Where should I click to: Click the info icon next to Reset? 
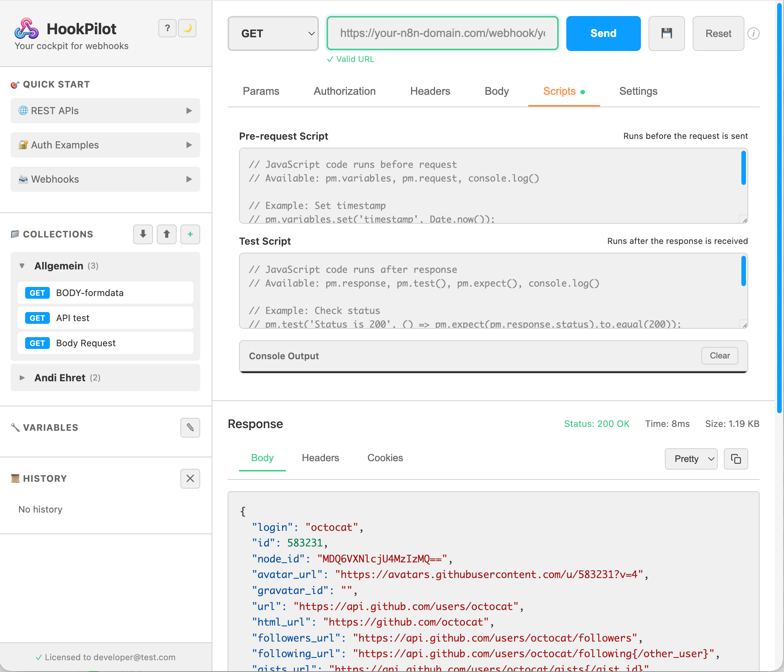(x=753, y=33)
